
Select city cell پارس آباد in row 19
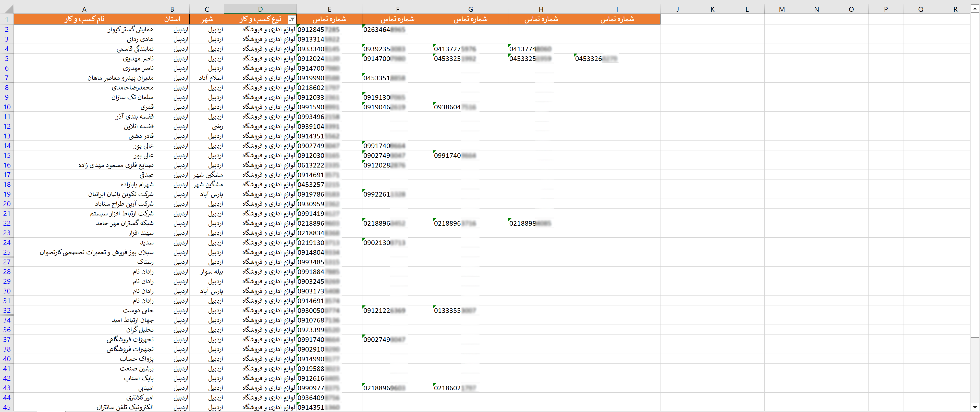(x=206, y=194)
